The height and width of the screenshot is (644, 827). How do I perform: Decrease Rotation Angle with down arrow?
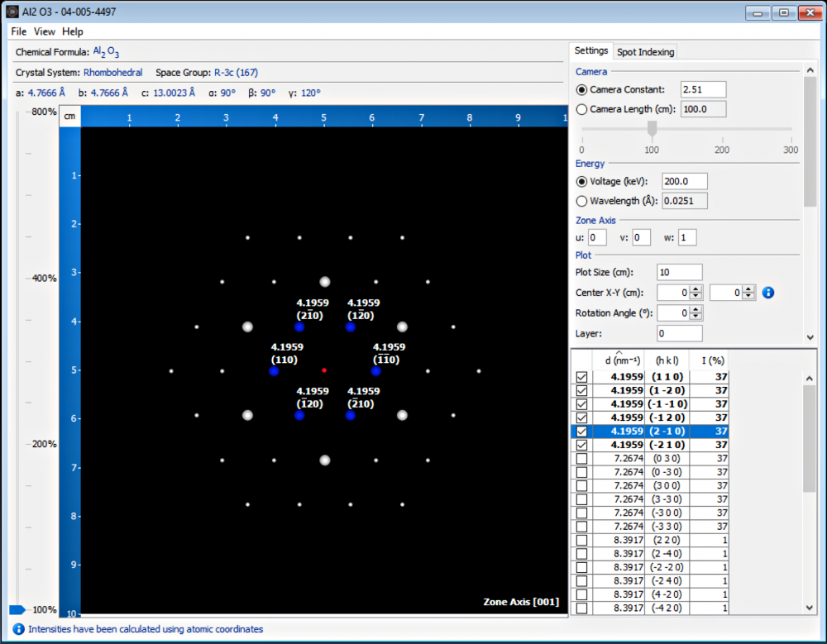696,317
